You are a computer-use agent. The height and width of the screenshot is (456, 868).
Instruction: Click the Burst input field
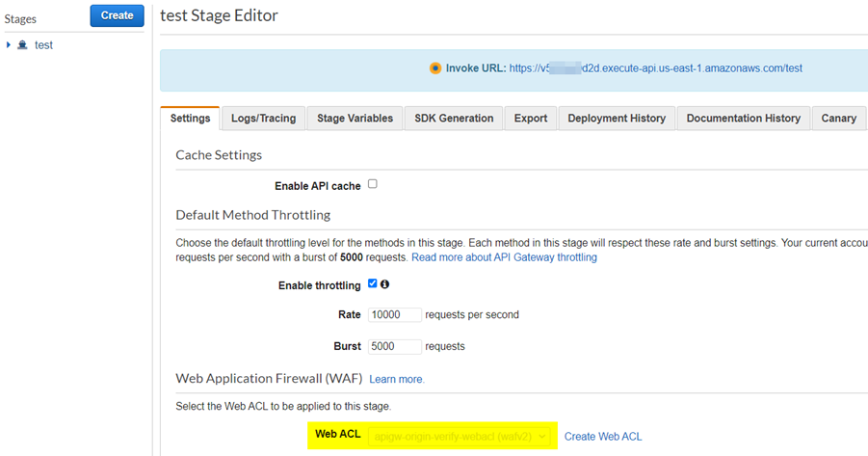tap(395, 346)
